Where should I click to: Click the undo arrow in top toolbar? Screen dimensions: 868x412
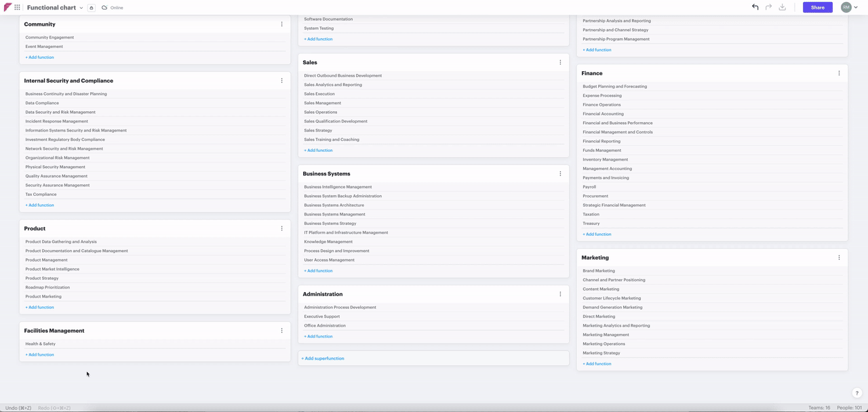pyautogui.click(x=755, y=7)
